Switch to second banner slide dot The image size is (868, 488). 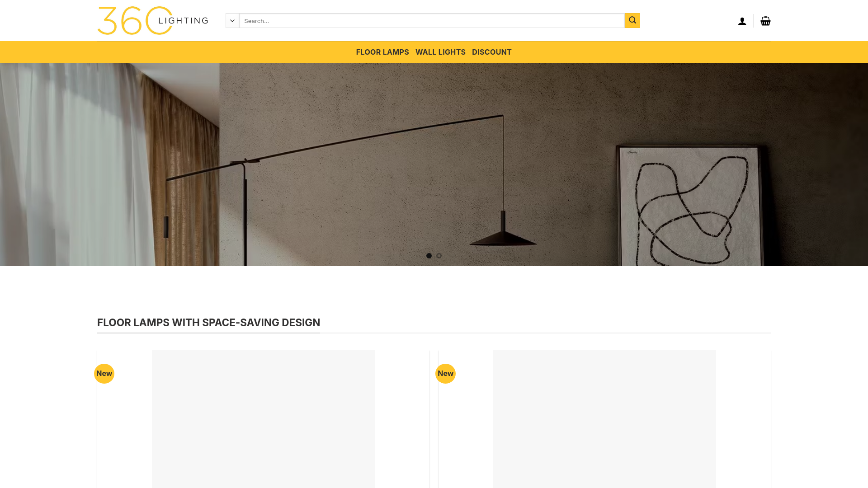(x=439, y=256)
